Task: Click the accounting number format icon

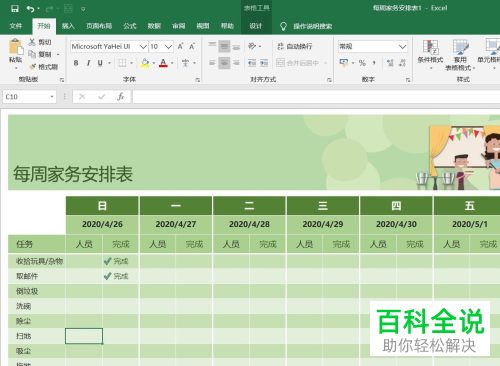Action: [x=343, y=63]
